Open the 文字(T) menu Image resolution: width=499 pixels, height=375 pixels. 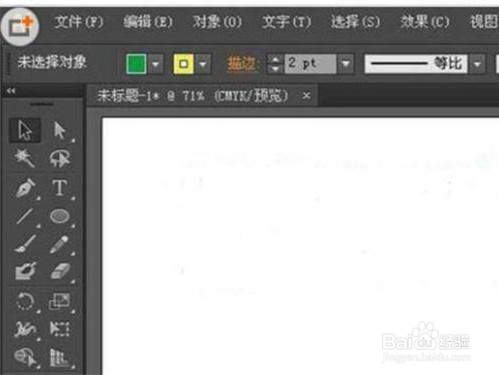287,23
